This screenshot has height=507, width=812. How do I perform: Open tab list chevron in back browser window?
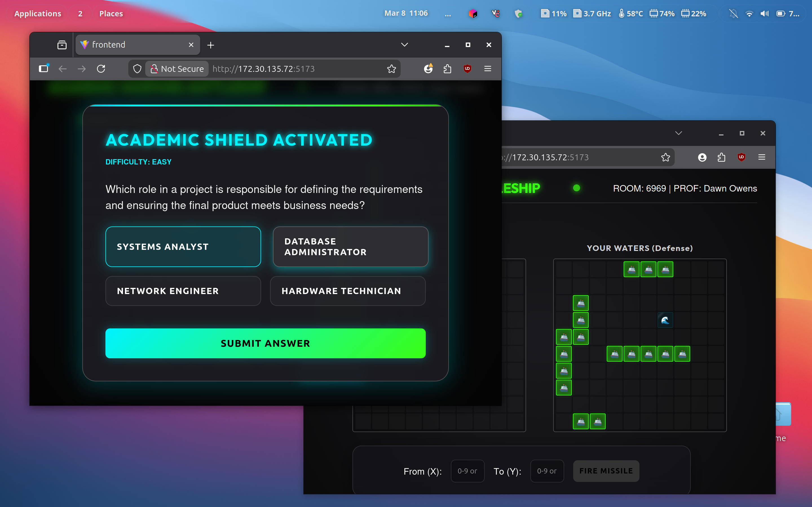678,133
